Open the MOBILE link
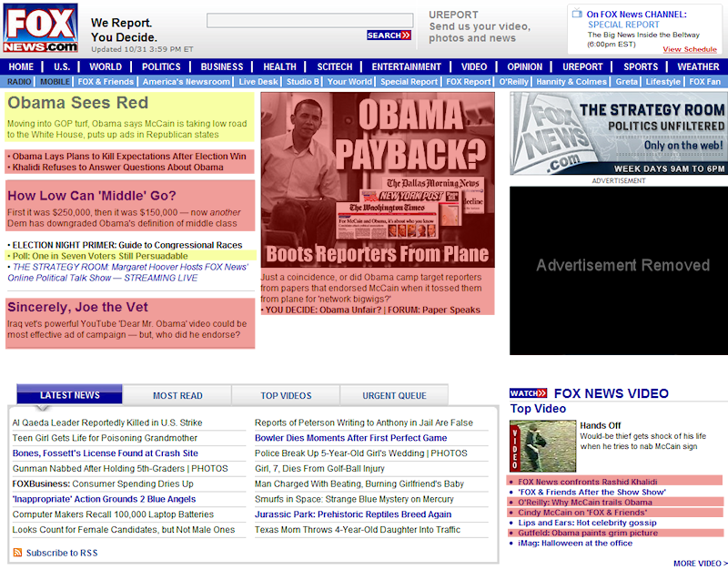This screenshot has width=728, height=570. [x=55, y=82]
